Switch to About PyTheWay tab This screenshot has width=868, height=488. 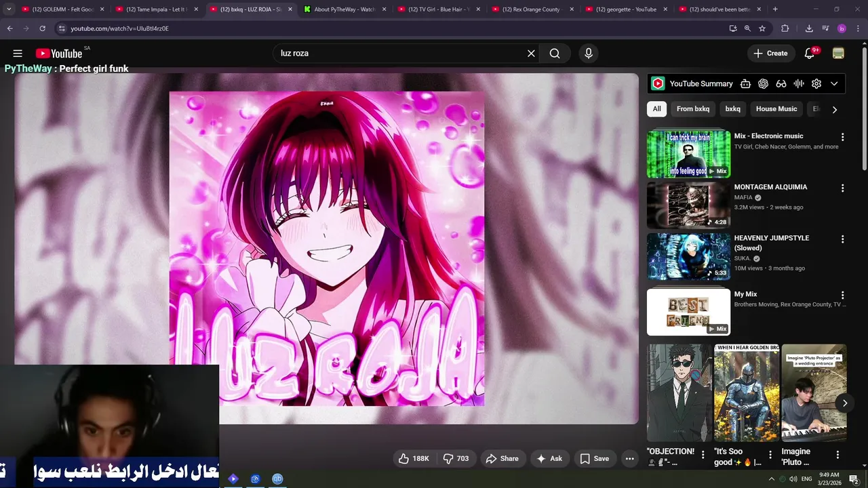[x=344, y=9]
